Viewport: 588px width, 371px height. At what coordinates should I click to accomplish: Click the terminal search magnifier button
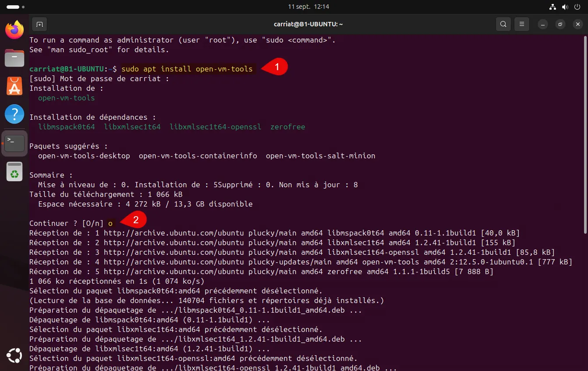[503, 24]
